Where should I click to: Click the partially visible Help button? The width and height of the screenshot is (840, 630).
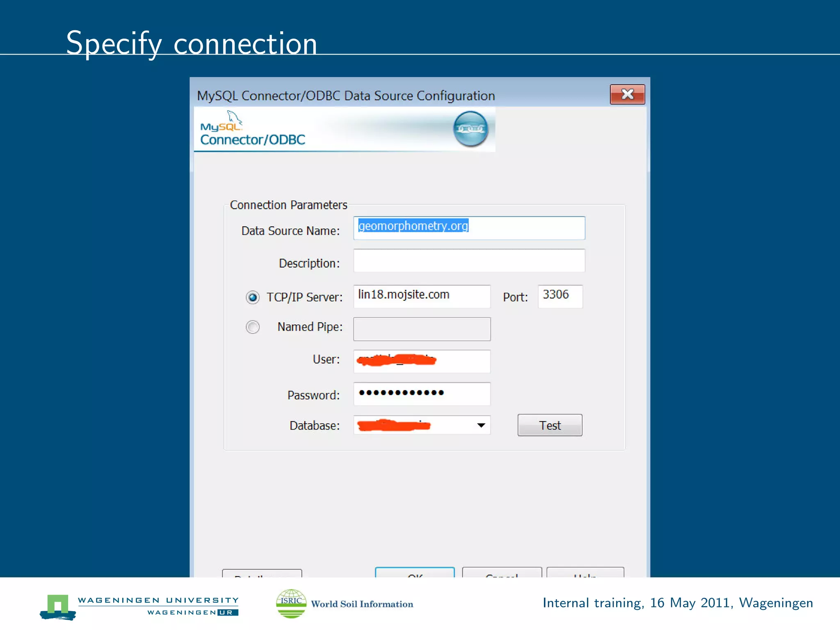pyautogui.click(x=585, y=573)
